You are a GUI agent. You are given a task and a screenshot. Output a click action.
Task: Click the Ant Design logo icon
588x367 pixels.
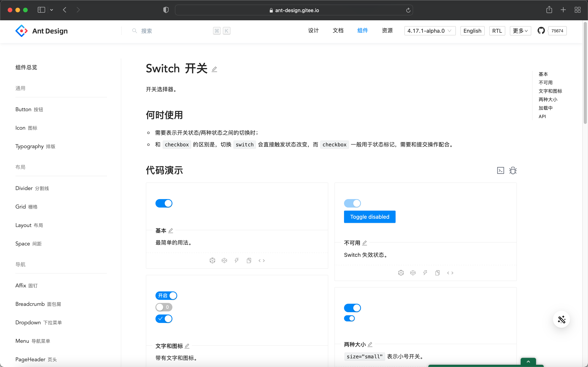pyautogui.click(x=21, y=31)
